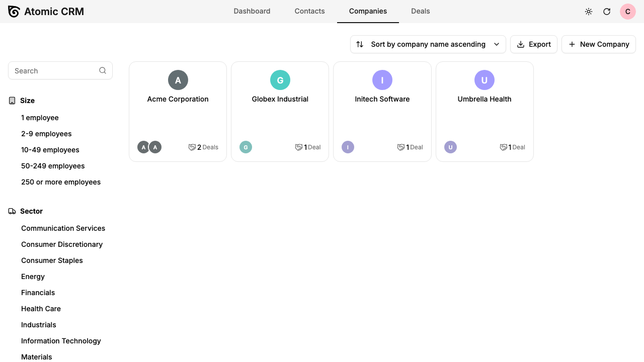
Task: Open the user avatar C menu
Action: pos(628,12)
